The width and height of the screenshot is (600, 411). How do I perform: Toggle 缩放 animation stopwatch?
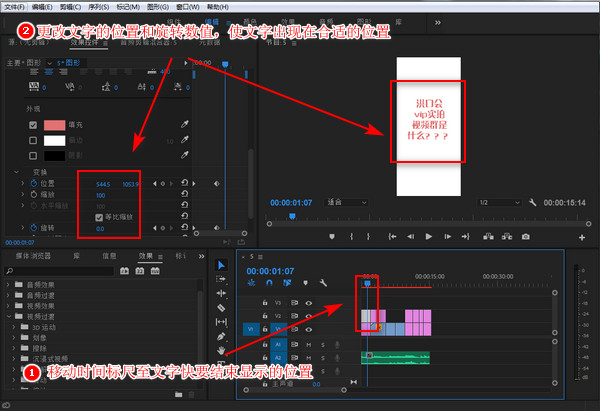[x=34, y=194]
